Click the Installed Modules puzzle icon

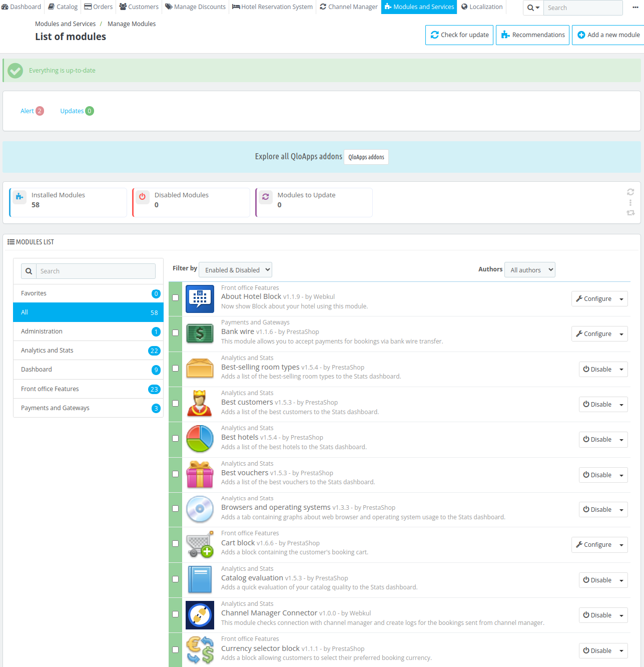click(19, 197)
